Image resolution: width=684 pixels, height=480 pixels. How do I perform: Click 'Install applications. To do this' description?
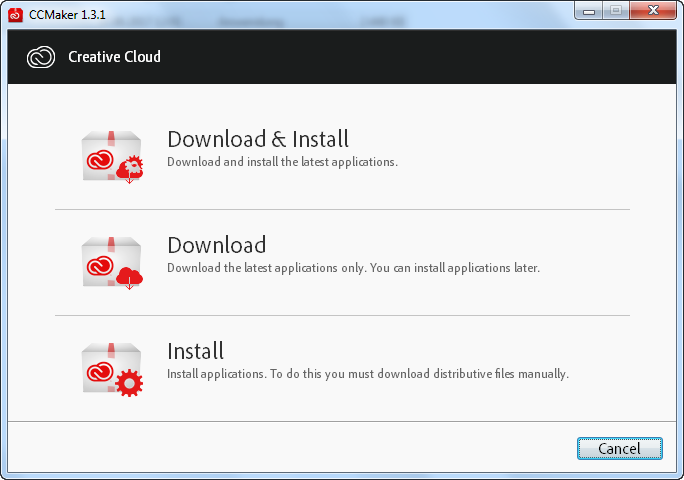[x=368, y=374]
